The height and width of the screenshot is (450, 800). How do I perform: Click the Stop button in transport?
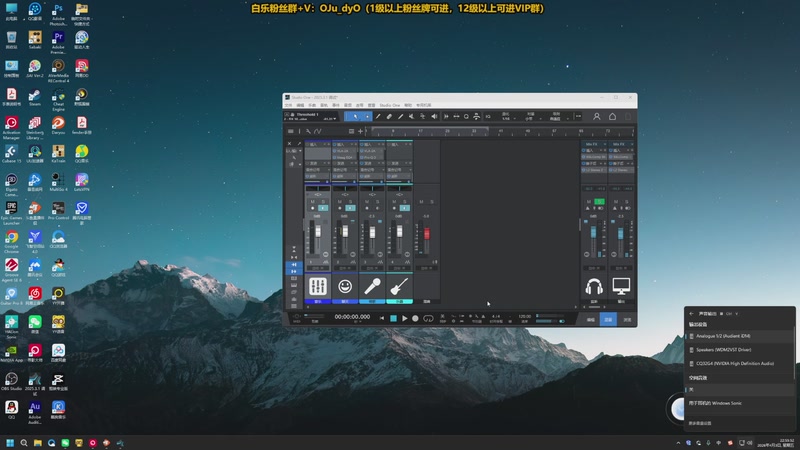[x=393, y=318]
